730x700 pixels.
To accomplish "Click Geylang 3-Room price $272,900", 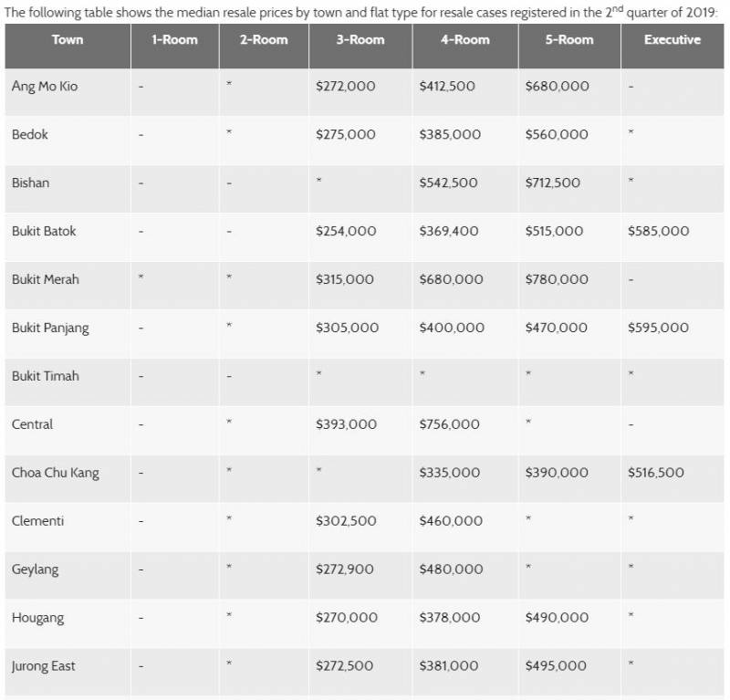I will coord(344,569).
